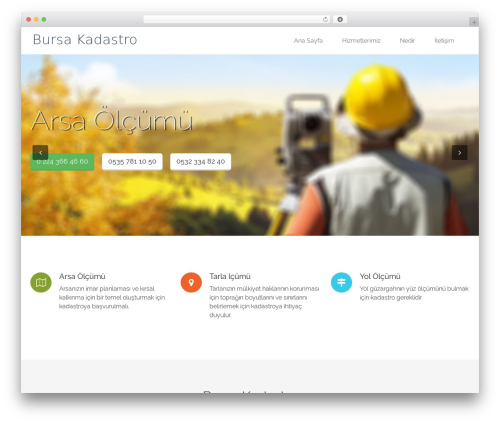Call the green 0 224 phone button
The width and height of the screenshot is (500, 423).
62,162
